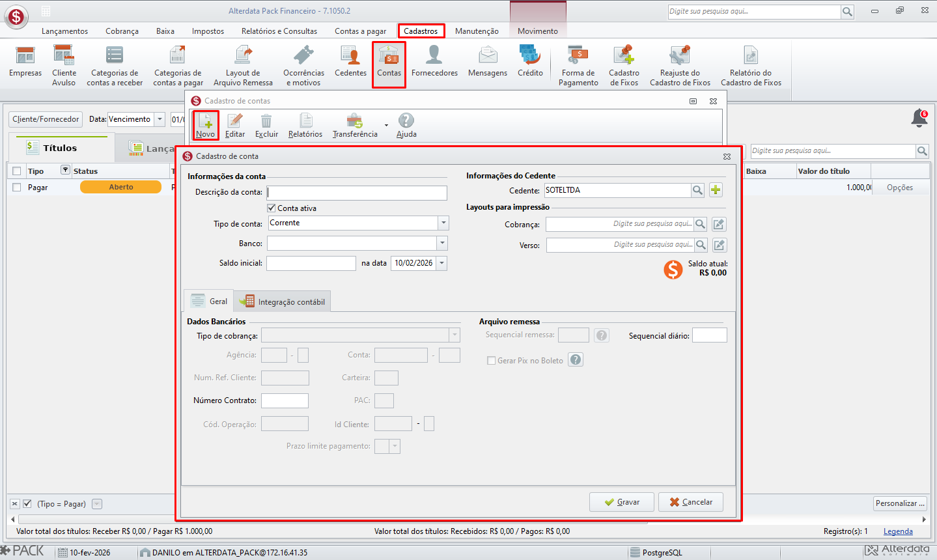Switch to Integração contábil tab
This screenshot has height=560, width=937.
point(283,301)
